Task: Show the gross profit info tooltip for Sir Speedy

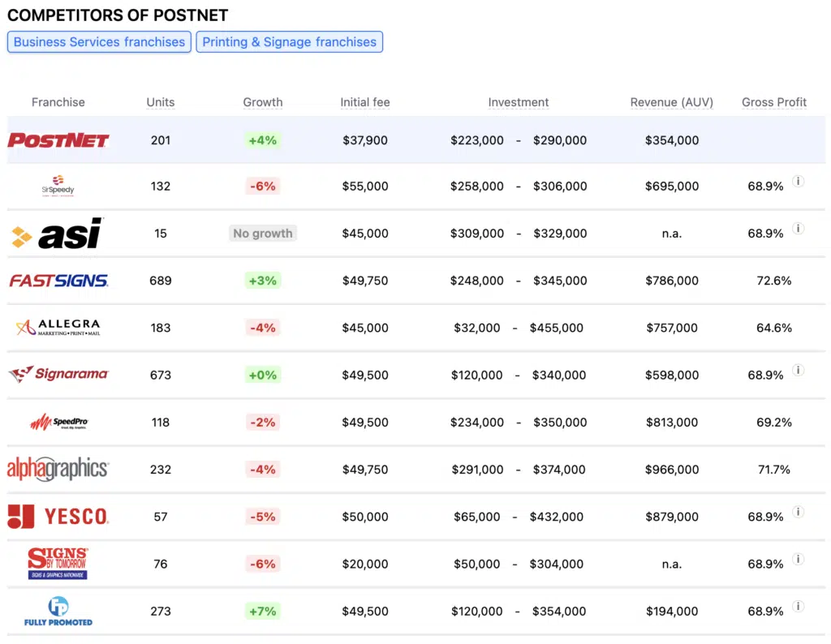Action: 798,182
